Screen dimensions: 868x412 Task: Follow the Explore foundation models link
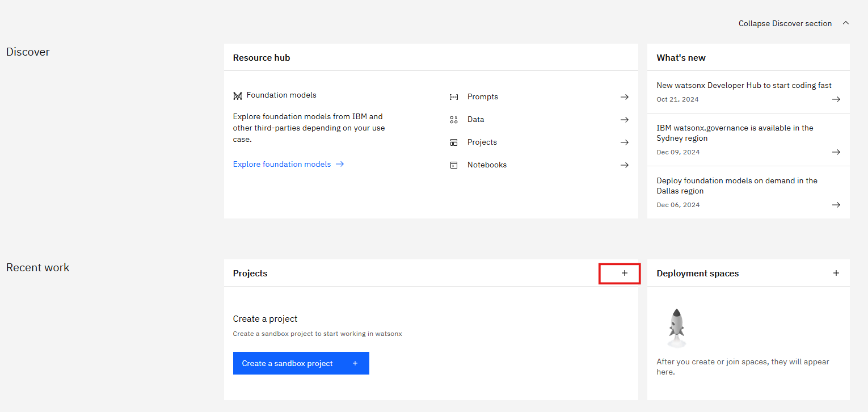click(282, 164)
